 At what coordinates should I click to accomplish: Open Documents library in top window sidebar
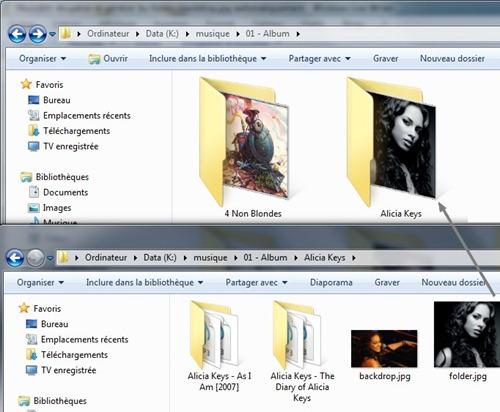click(x=58, y=192)
